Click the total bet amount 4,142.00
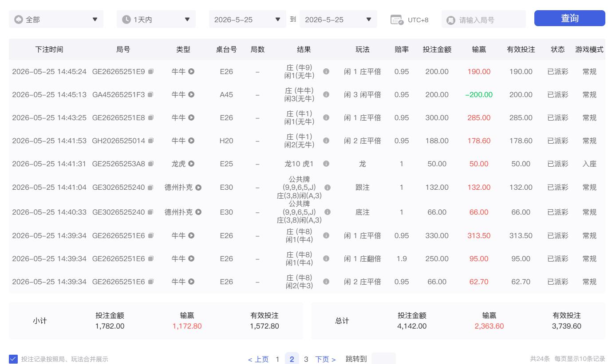 412,326
